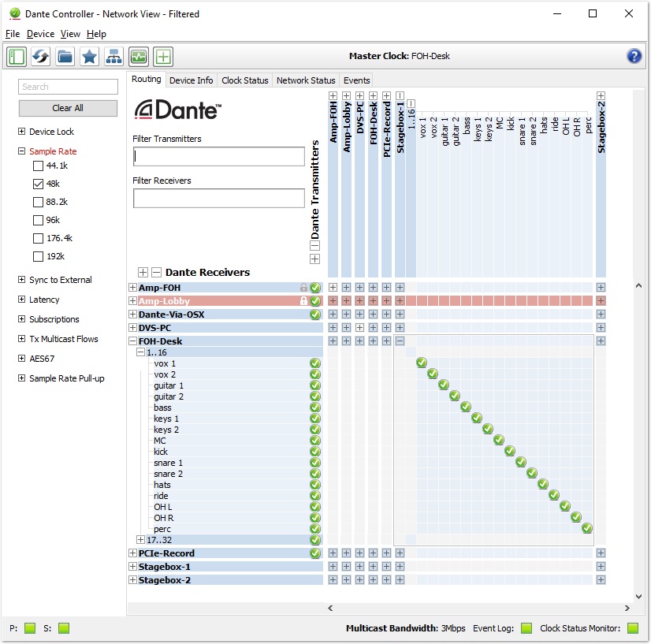651x644 pixels.
Task: Collapse the FOH-Desk receiver device
Action: [132, 341]
